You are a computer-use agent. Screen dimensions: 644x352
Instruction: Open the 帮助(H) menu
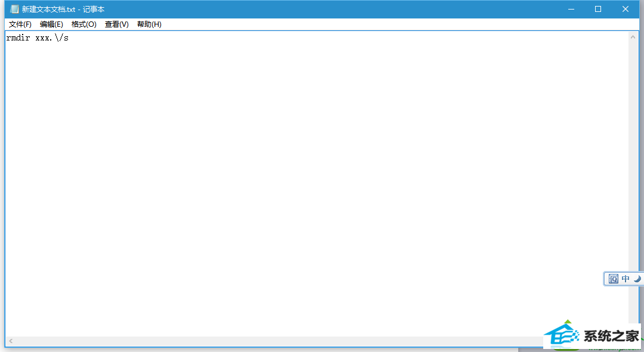click(x=149, y=24)
